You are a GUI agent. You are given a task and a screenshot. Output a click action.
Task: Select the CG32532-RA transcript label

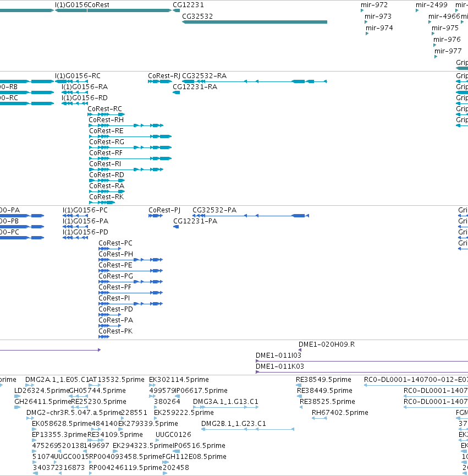[x=204, y=76]
